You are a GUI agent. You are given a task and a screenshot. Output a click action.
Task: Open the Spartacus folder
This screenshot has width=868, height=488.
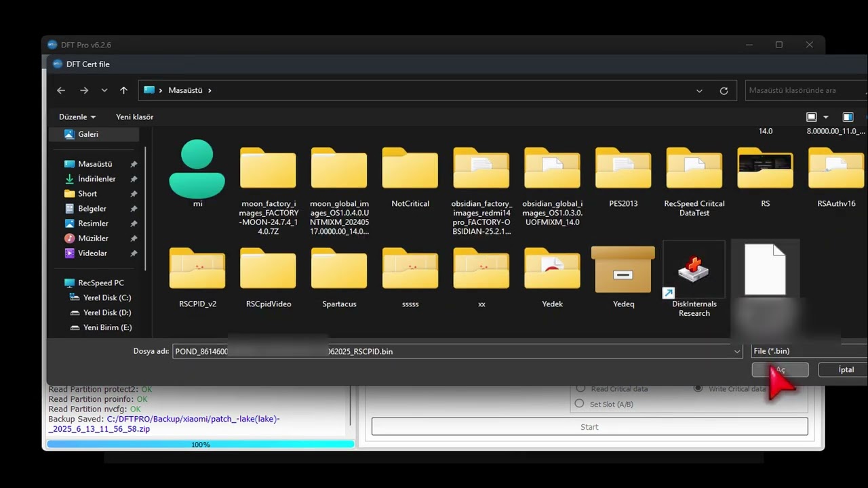pyautogui.click(x=339, y=268)
